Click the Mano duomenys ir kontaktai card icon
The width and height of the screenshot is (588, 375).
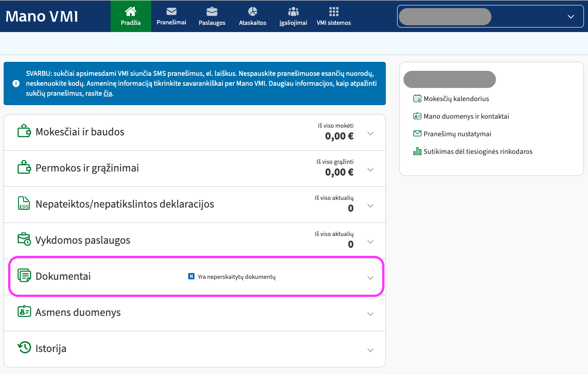417,116
